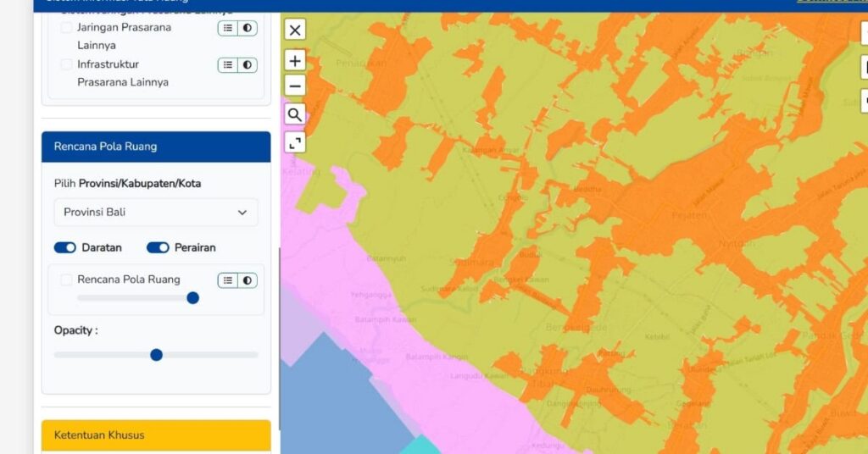868x454 pixels.
Task: Turn off the Daratan toggle
Action: 64,247
